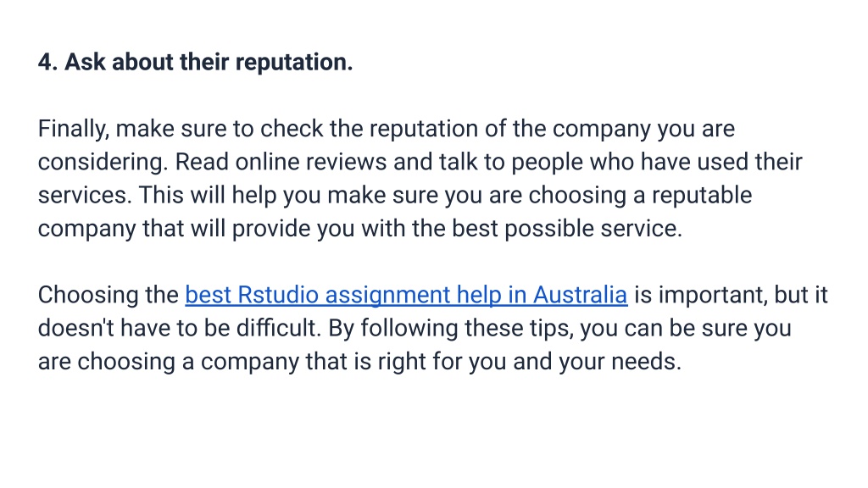Click the word 'Australia' in the blue link
868x488 pixels.
tap(580, 295)
